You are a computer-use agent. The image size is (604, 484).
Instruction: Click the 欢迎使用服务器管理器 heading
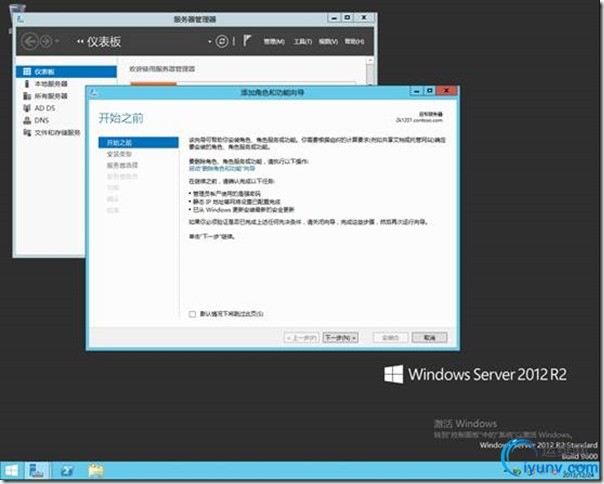tap(162, 69)
